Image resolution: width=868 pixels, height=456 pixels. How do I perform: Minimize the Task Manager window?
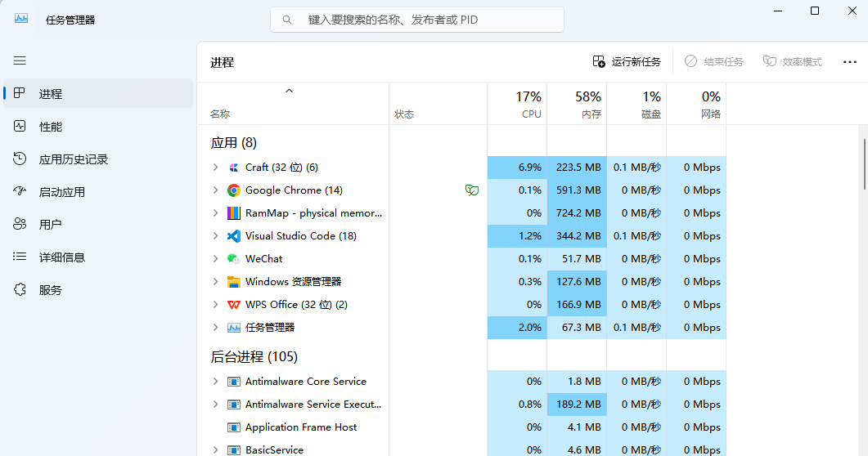tap(778, 11)
